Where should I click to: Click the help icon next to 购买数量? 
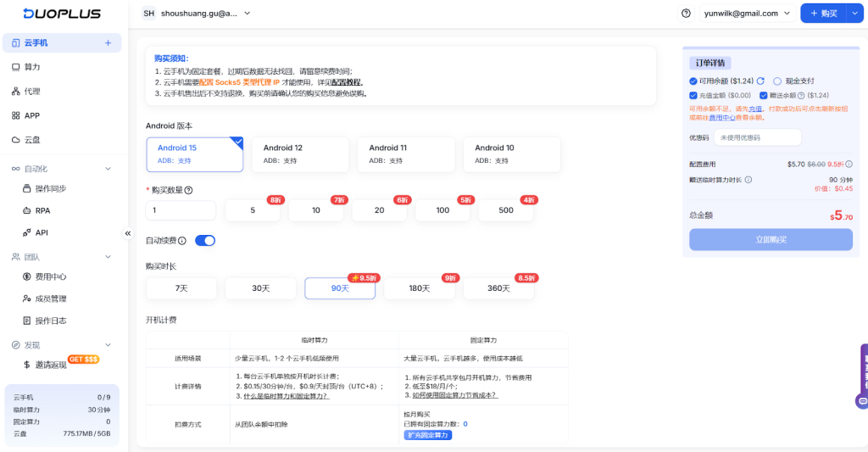click(x=188, y=190)
